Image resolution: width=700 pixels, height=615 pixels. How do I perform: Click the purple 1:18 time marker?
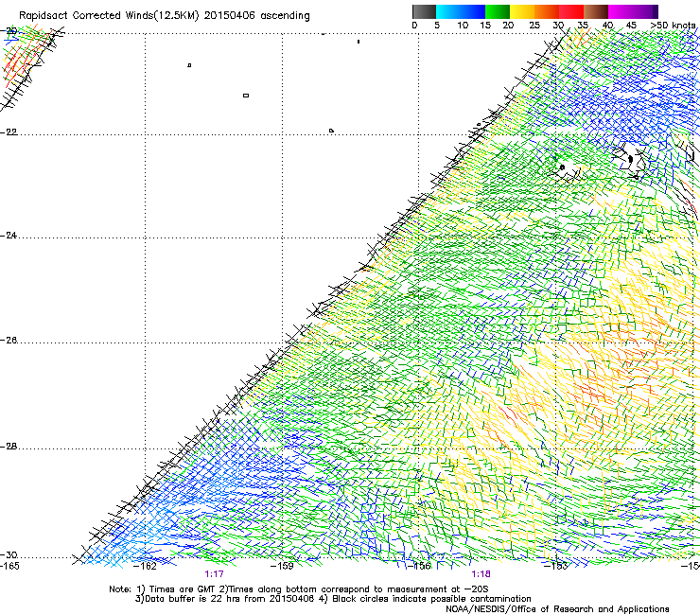481,574
